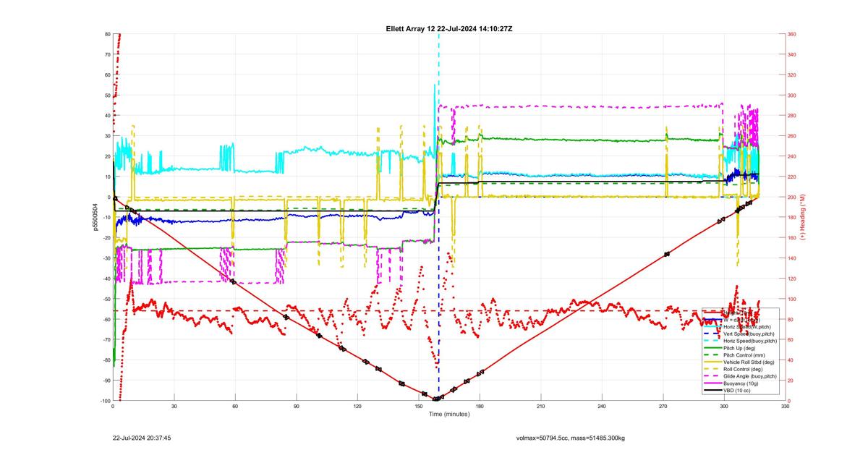Click the right axis tick label '200'
Viewport: 868px width, 450px height.
(x=792, y=197)
